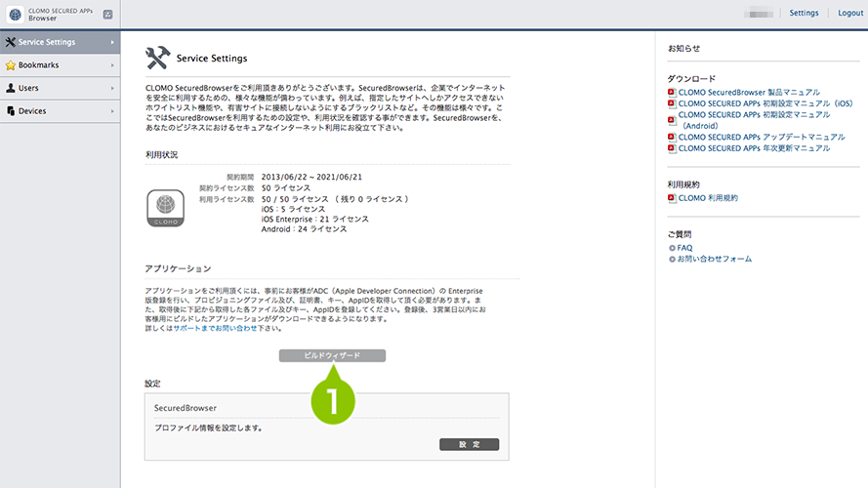Click the Service Settings wrench icon in sidebar
This screenshot has height=488, width=868.
pyautogui.click(x=10, y=42)
